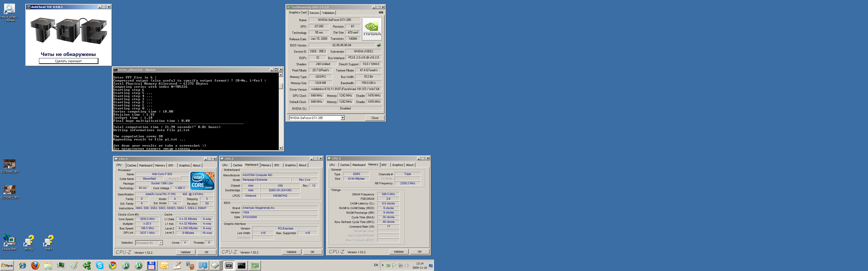Viewport: 868px width, 271px height.
Task: Click the Сделать скриншот button in AntiCheat
Action: tap(68, 61)
